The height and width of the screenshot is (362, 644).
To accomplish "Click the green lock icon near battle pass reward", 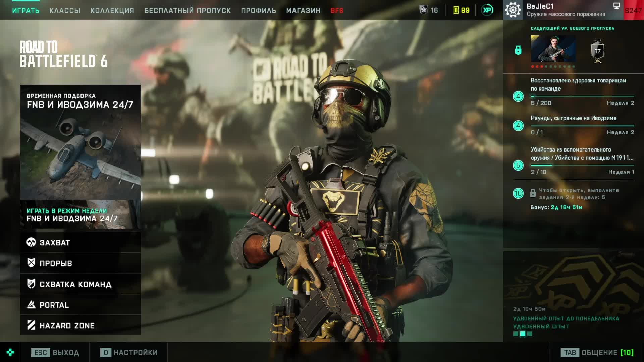I will 518,50.
